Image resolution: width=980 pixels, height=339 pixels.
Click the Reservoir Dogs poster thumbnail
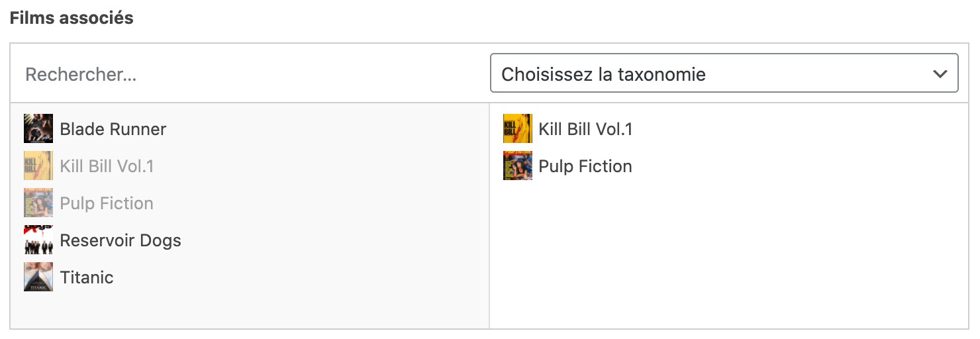(38, 240)
